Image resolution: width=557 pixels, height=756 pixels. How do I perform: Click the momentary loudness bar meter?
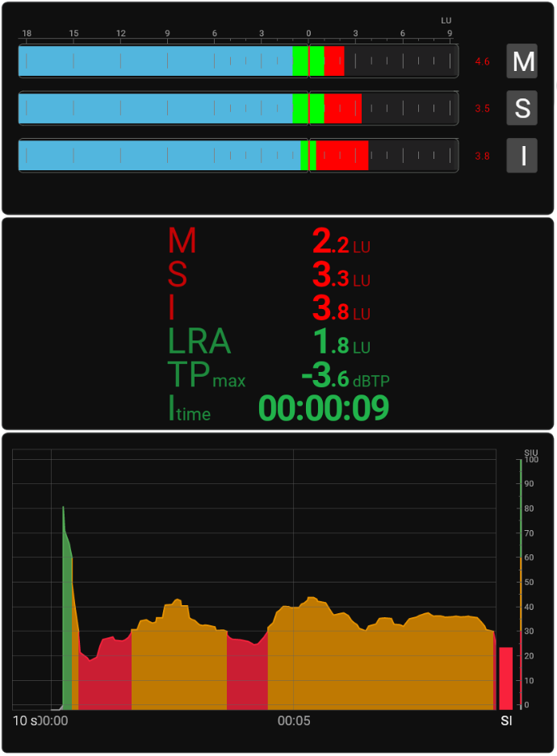238,61
